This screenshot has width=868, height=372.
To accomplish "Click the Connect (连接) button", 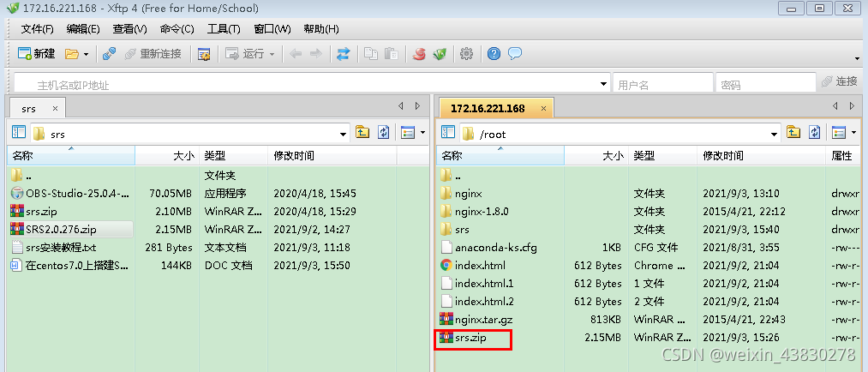I will point(839,81).
